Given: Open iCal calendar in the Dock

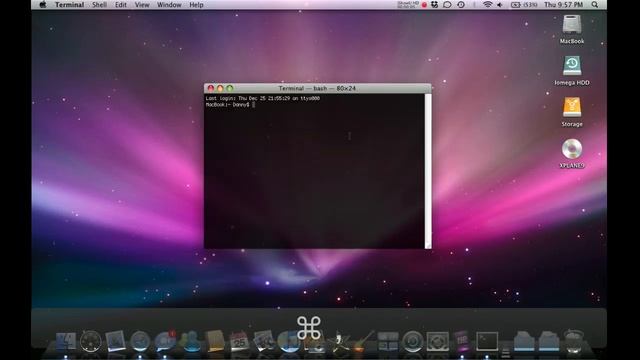Looking at the screenshot, I should tap(239, 341).
